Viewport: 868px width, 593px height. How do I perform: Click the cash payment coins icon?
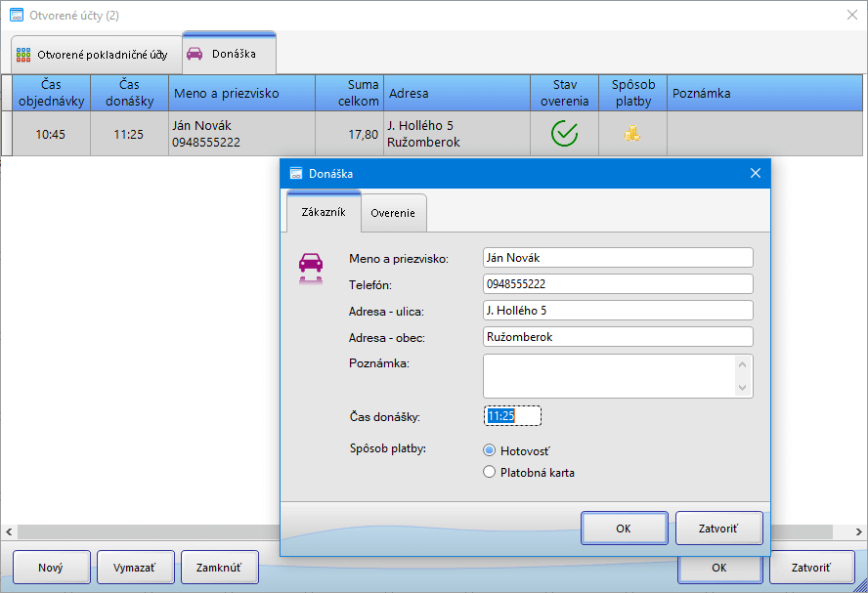click(632, 134)
